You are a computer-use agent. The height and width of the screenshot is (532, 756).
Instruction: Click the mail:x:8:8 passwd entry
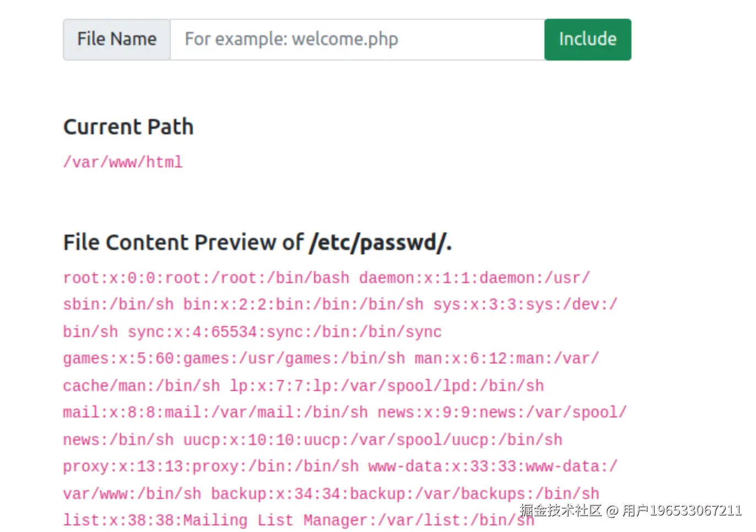[x=215, y=412]
